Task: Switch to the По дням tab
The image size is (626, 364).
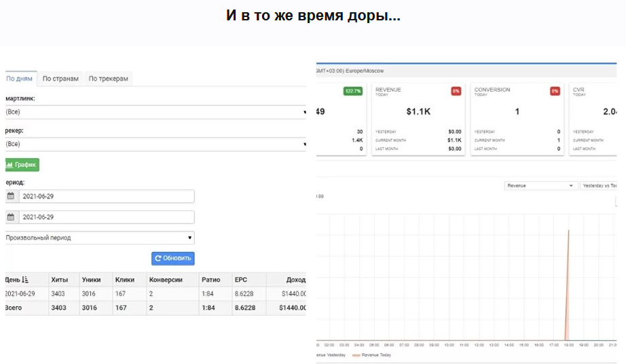Action: [19, 79]
